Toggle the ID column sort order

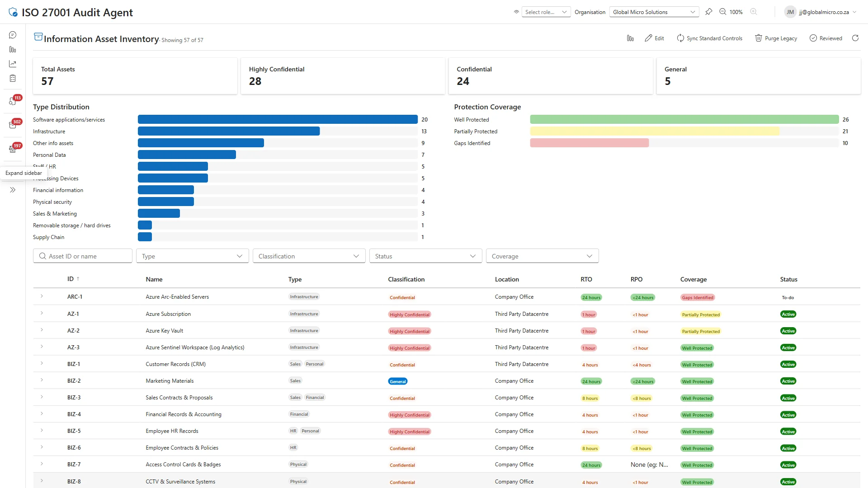tap(73, 279)
